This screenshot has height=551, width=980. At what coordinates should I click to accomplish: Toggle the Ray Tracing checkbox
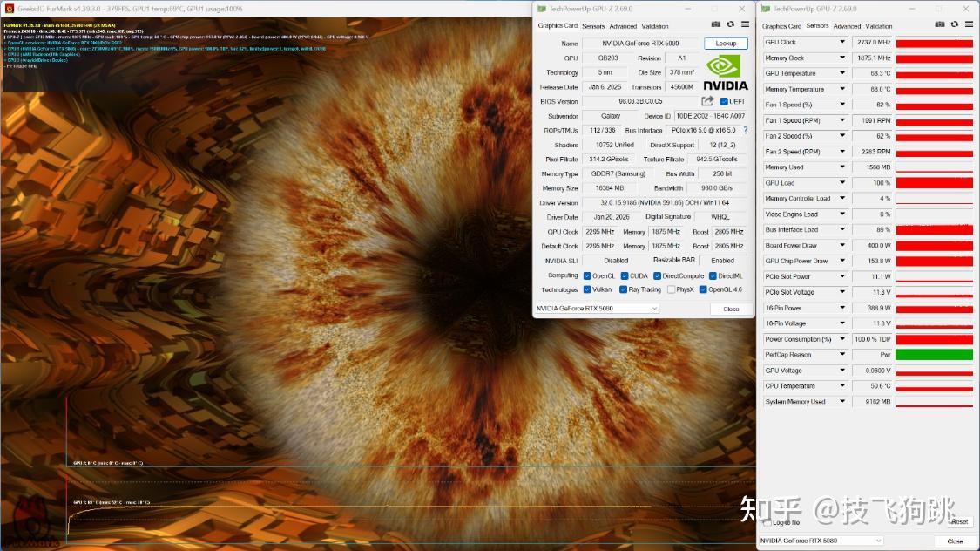[x=623, y=289]
